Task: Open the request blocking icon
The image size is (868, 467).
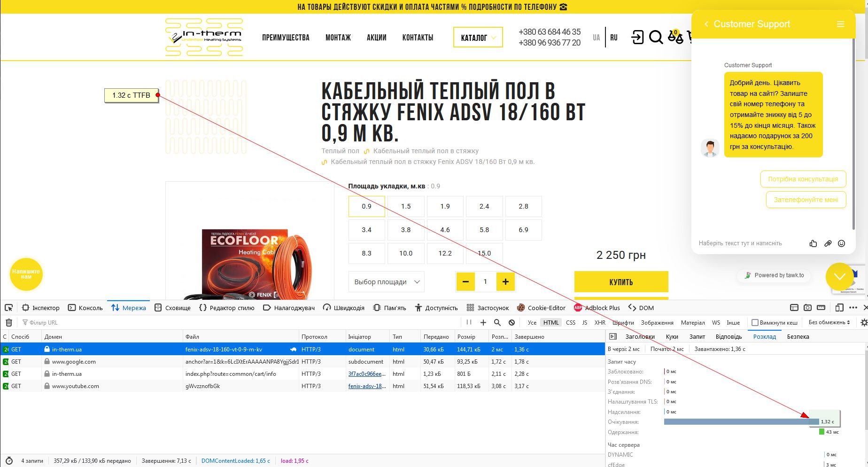Action: point(512,322)
